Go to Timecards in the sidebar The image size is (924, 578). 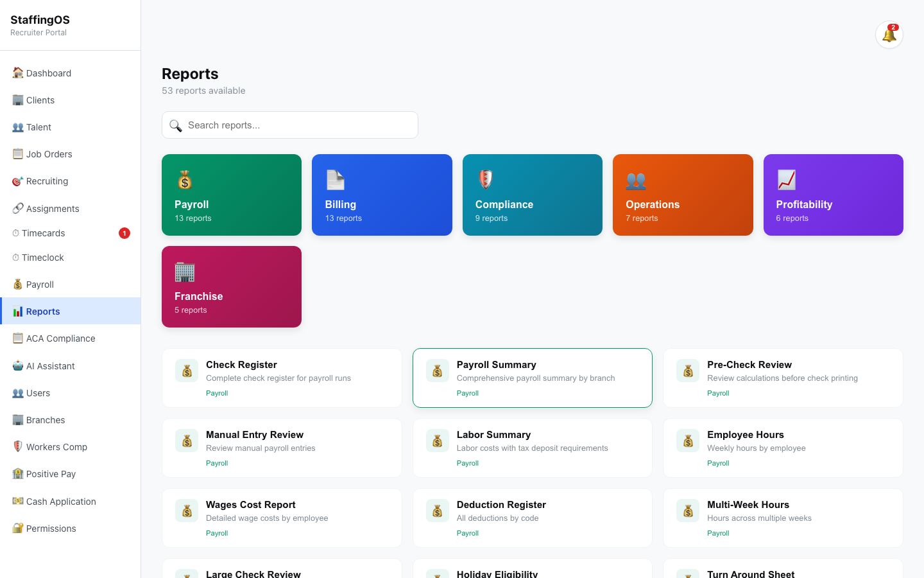44,233
